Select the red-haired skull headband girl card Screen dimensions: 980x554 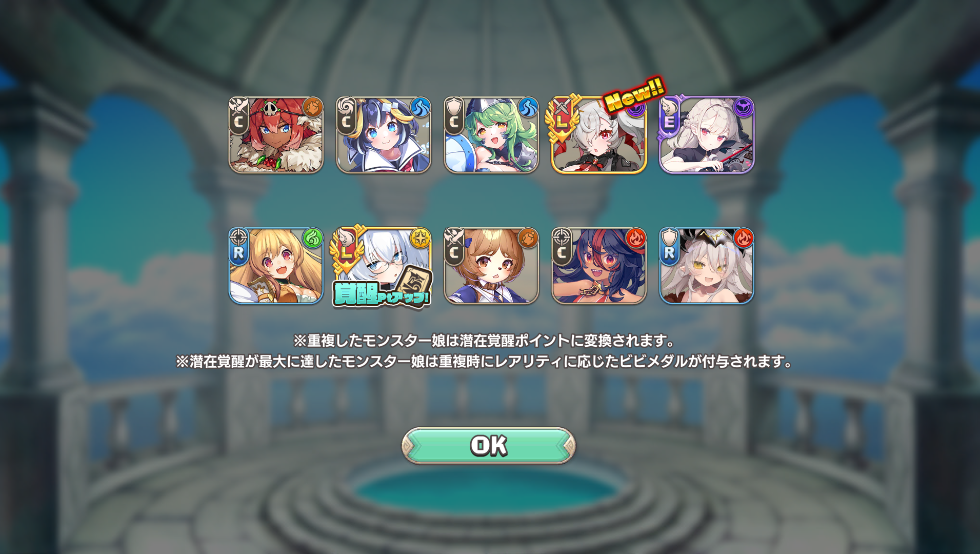point(276,135)
